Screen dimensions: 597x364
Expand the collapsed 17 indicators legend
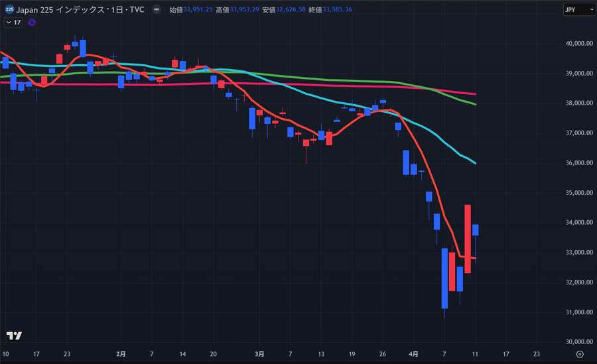pyautogui.click(x=13, y=23)
